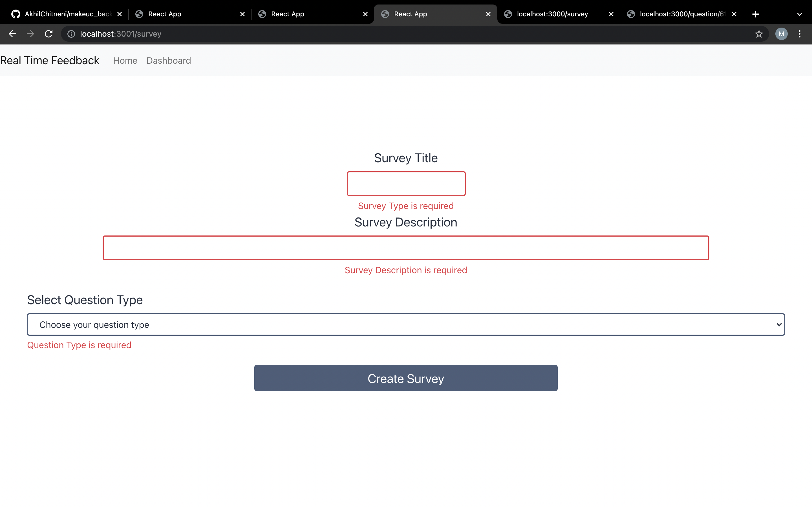Open the question type dropdown
Image resolution: width=812 pixels, height=507 pixels.
coord(406,324)
